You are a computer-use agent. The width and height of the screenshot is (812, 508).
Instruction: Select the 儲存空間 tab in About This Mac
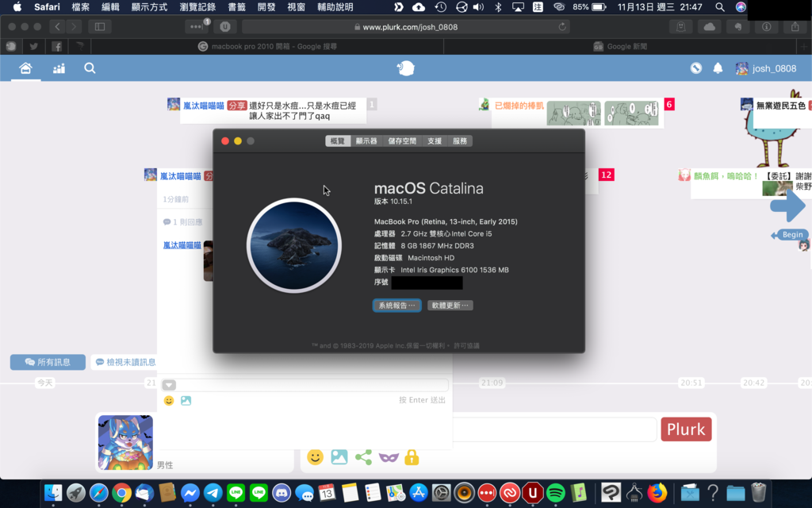pyautogui.click(x=402, y=140)
